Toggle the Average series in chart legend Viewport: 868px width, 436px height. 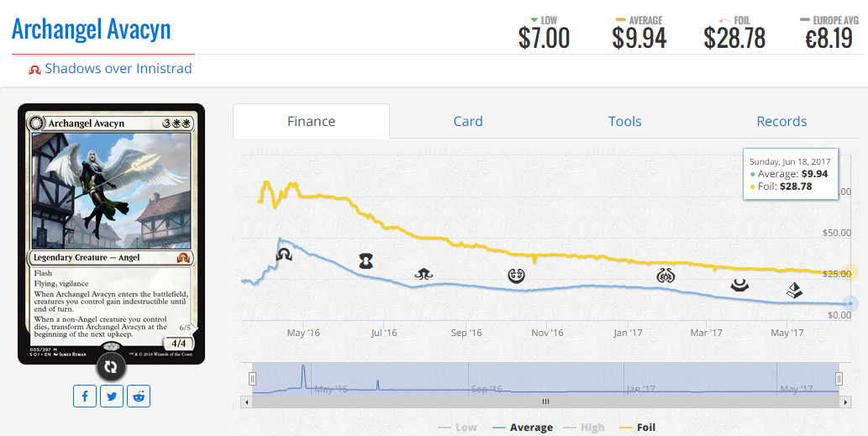[522, 428]
